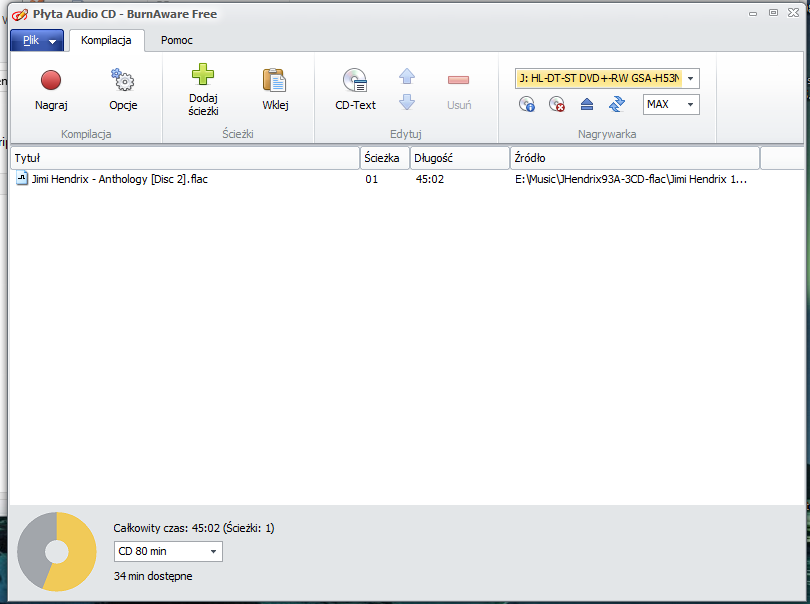Sort by the Tytuł column header

click(185, 158)
